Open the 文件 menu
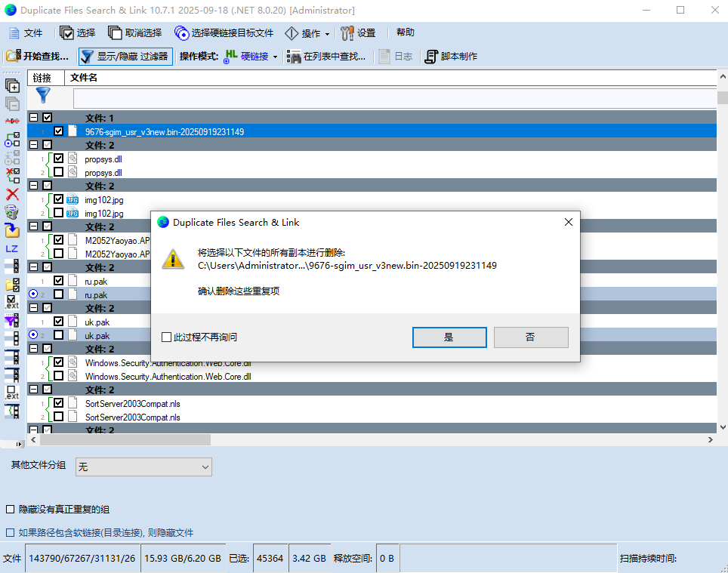Viewport: 728px width, 573px height. (x=26, y=33)
